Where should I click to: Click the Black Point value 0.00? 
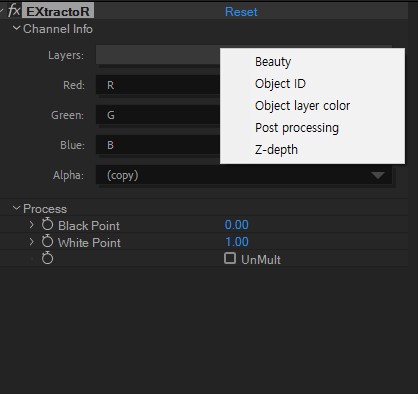click(236, 225)
